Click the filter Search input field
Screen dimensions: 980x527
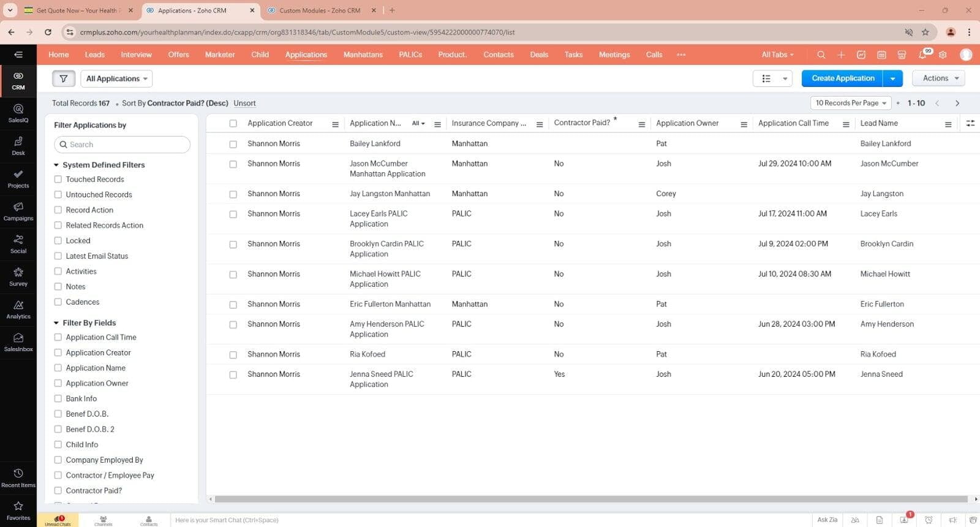coord(122,145)
